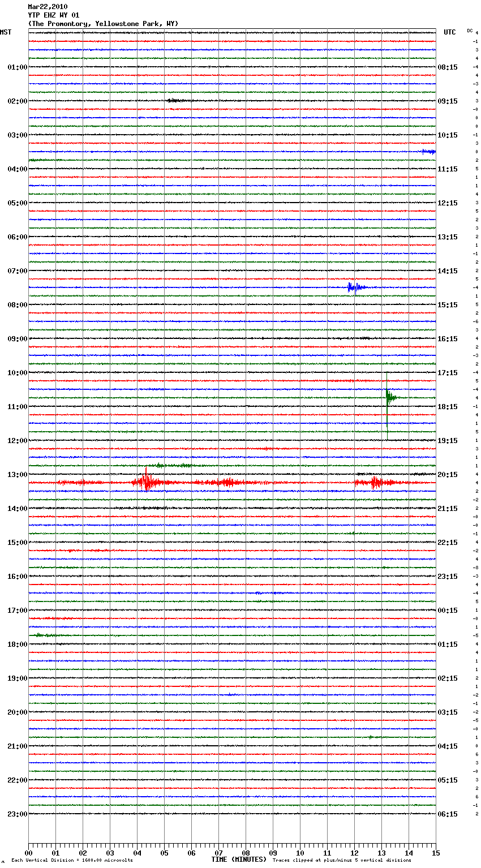The height and width of the screenshot is (868, 481).
Task: Click the 08 minute tick label on the x-axis
Action: [246, 853]
